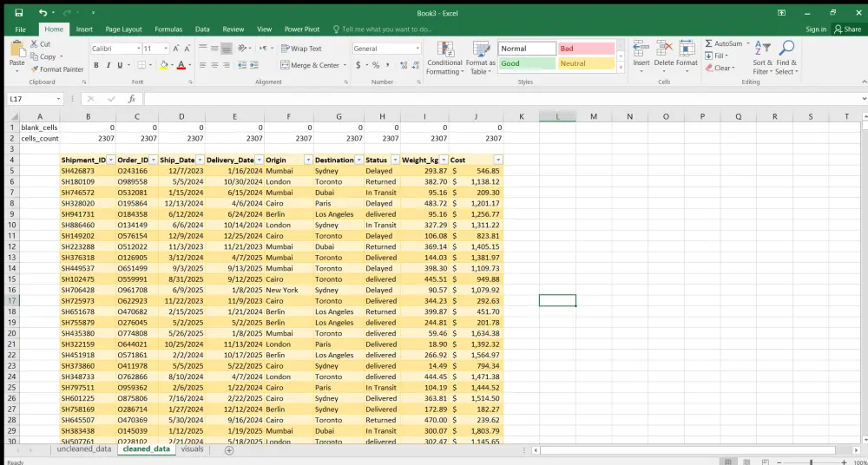This screenshot has height=465, width=868.
Task: Increase font size with larger A icon
Action: coord(176,49)
